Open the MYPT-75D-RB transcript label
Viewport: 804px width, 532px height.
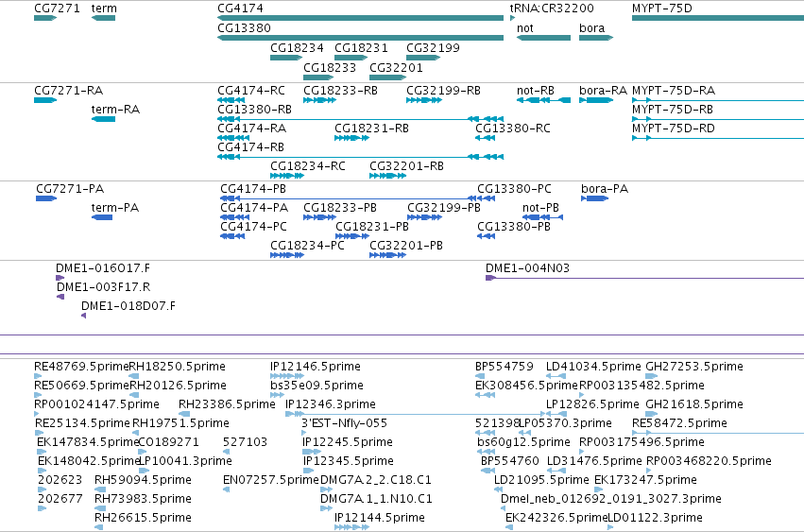[x=673, y=110]
